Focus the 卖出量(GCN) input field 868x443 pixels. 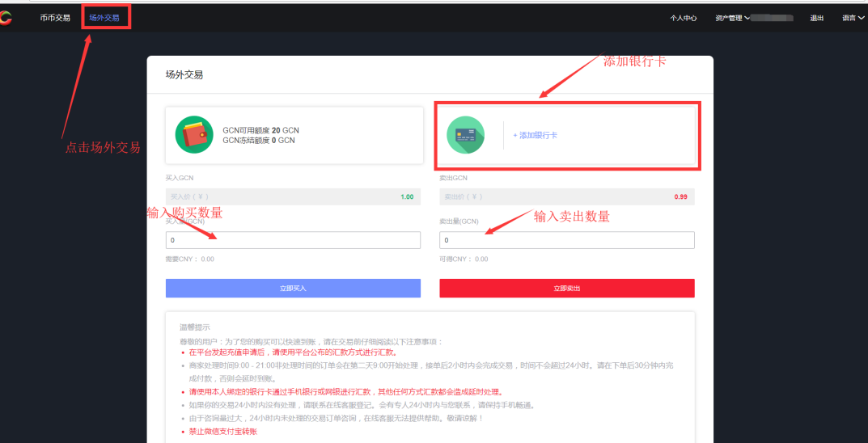tap(566, 240)
